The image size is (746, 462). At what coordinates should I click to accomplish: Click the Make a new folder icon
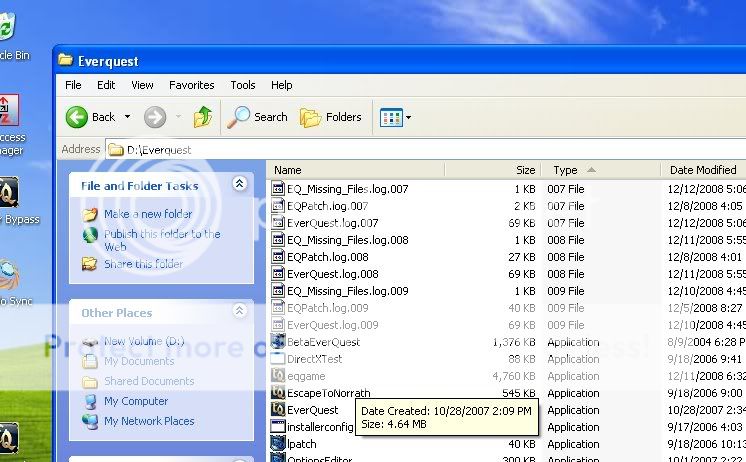tap(89, 215)
